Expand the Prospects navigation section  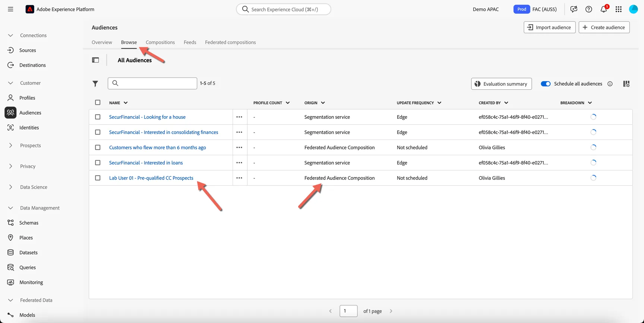tap(10, 145)
